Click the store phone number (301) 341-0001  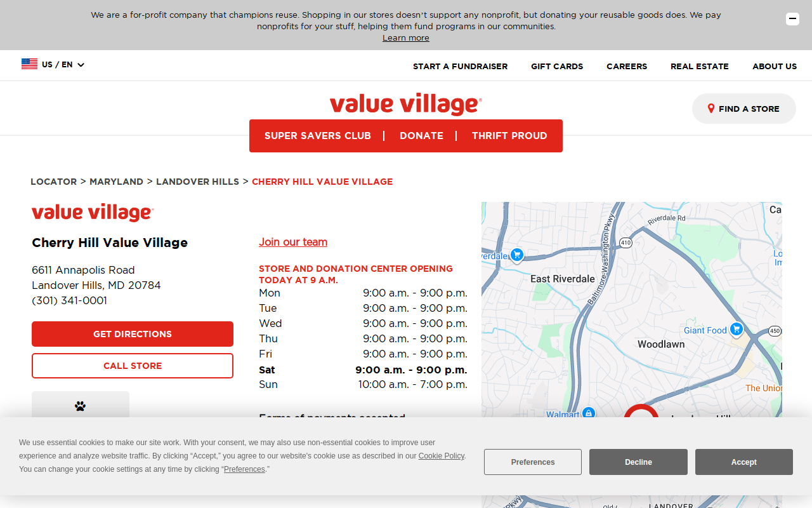click(x=70, y=300)
